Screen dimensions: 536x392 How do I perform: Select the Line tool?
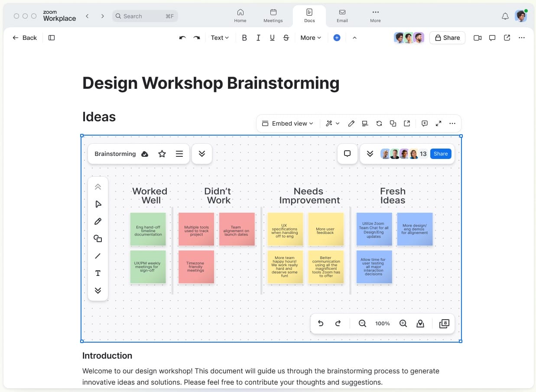(98, 256)
